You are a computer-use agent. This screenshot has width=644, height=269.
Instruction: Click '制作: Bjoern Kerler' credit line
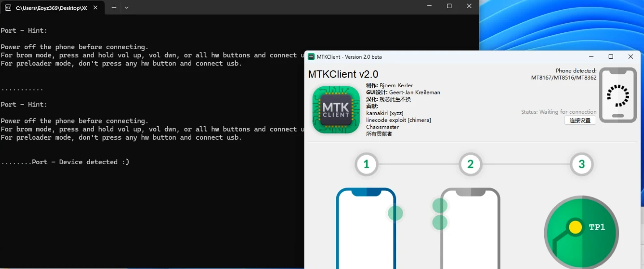[390, 85]
